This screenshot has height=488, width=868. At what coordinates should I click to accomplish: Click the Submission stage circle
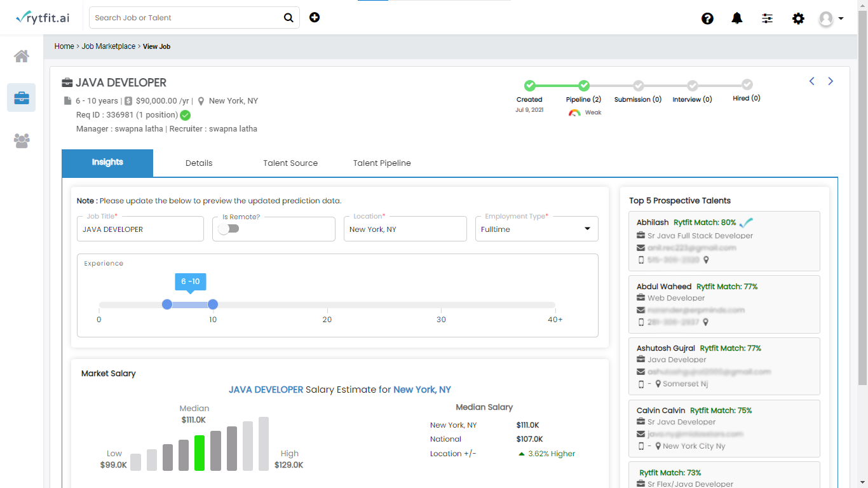click(639, 85)
